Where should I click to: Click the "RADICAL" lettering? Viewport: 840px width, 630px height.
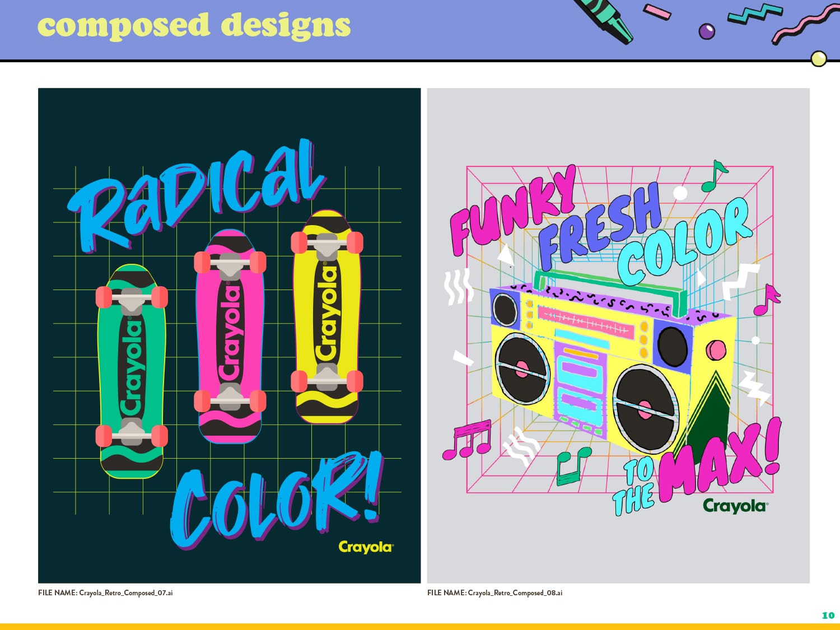pos(196,196)
